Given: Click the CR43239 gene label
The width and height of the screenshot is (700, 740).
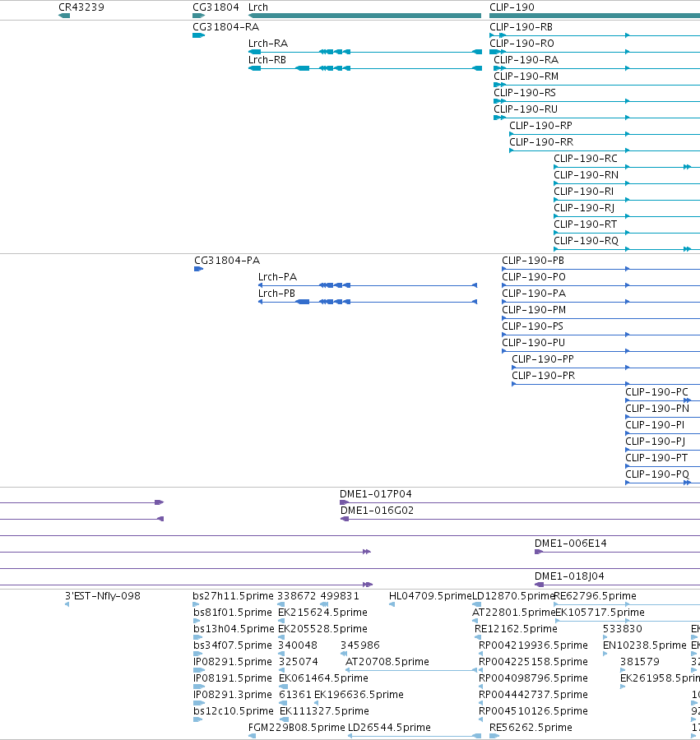Looking at the screenshot, I should tap(81, 7).
